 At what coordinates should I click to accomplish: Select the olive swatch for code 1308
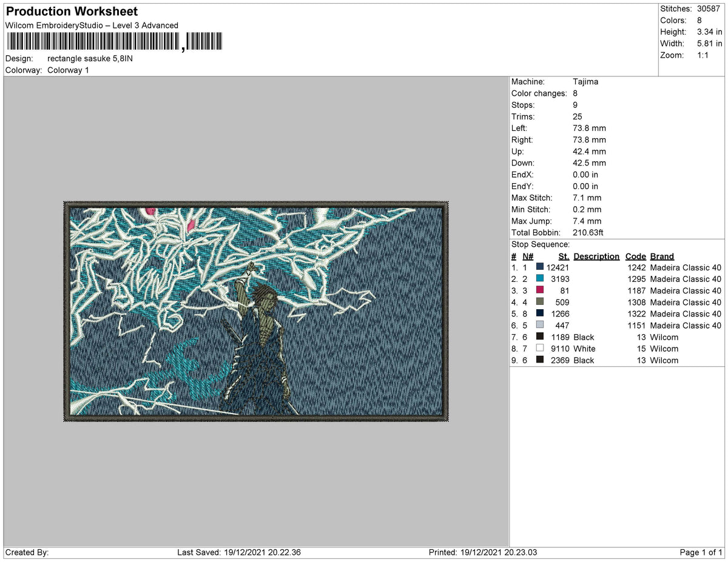[540, 302]
